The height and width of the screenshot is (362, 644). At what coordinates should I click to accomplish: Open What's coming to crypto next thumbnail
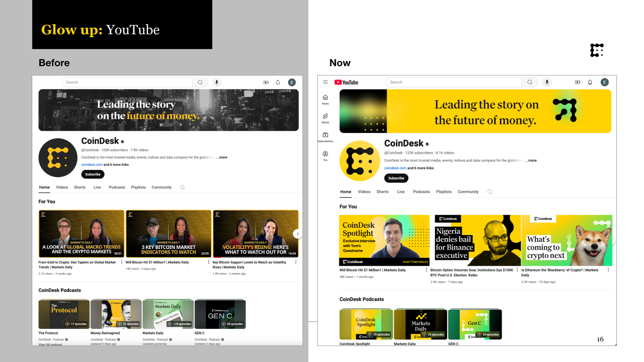tap(567, 240)
